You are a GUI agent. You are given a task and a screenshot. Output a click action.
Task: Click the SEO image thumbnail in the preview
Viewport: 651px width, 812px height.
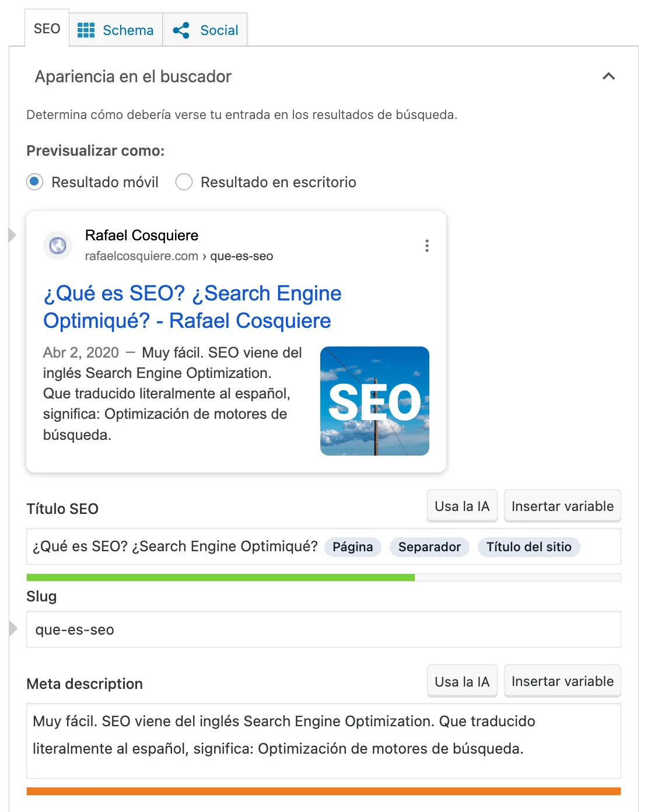point(374,401)
